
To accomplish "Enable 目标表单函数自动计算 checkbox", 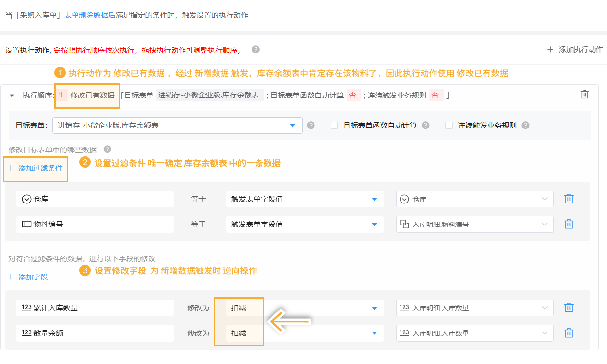I will coord(335,125).
